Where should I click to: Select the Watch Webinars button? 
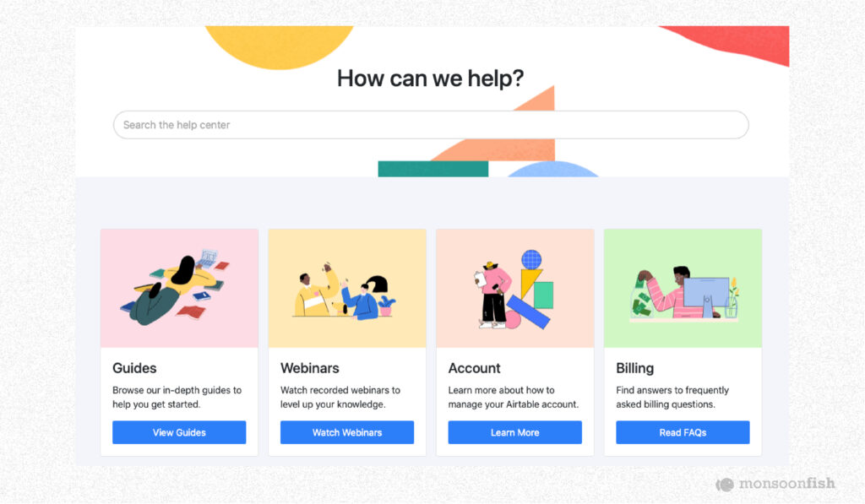point(347,432)
